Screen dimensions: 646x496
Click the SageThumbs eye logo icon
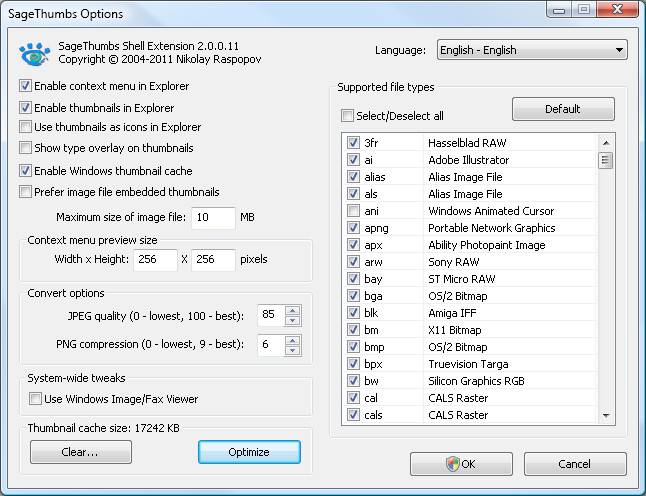(x=35, y=54)
